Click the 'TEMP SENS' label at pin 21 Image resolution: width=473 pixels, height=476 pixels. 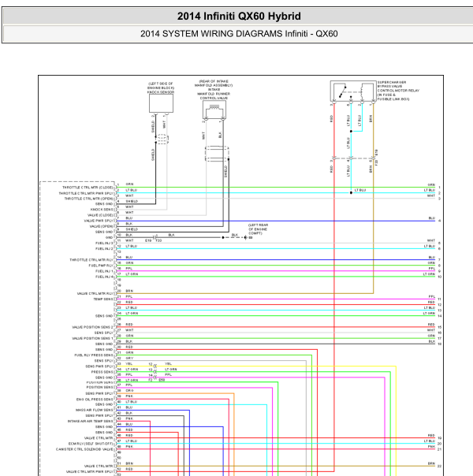pyautogui.click(x=103, y=299)
